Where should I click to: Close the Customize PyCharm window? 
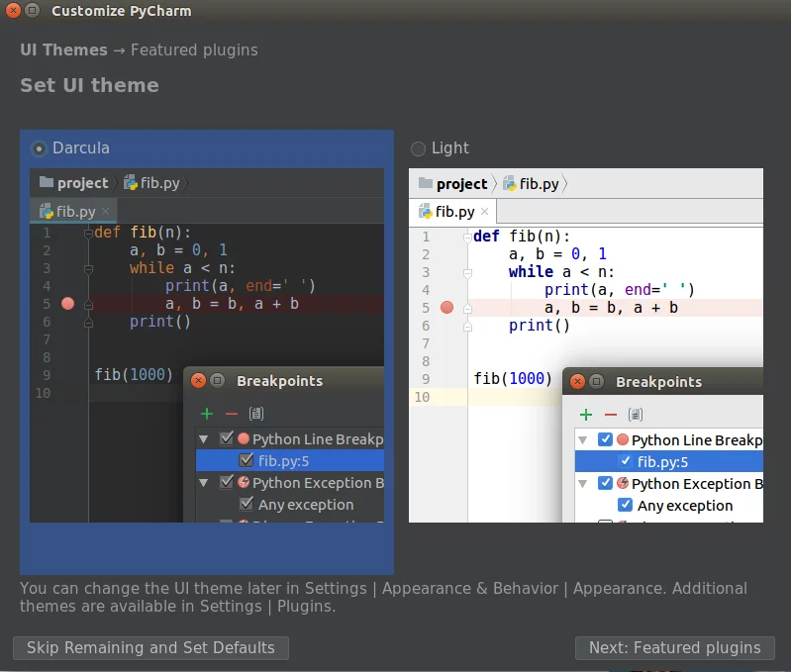(13, 10)
